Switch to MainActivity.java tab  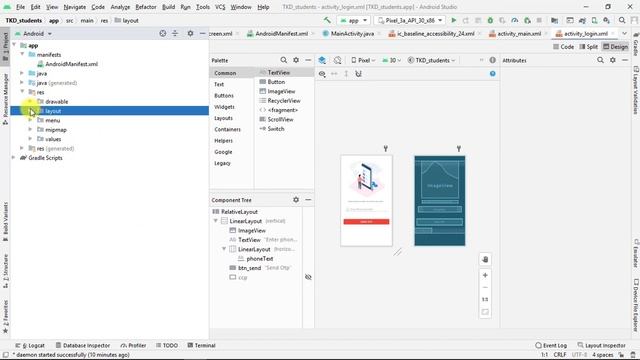352,33
